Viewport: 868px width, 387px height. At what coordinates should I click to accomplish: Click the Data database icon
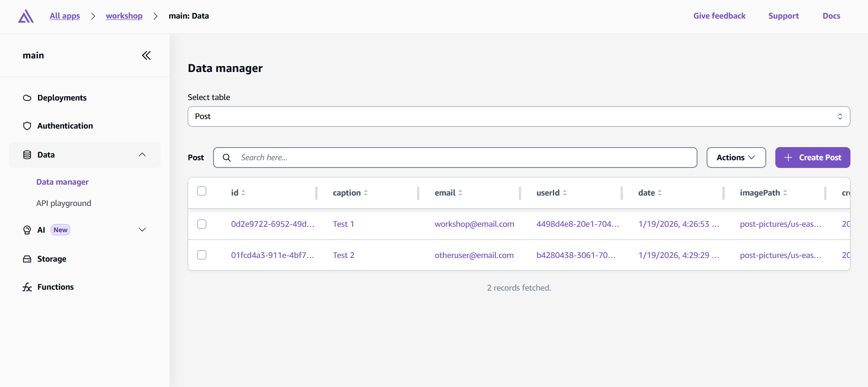[x=27, y=155]
